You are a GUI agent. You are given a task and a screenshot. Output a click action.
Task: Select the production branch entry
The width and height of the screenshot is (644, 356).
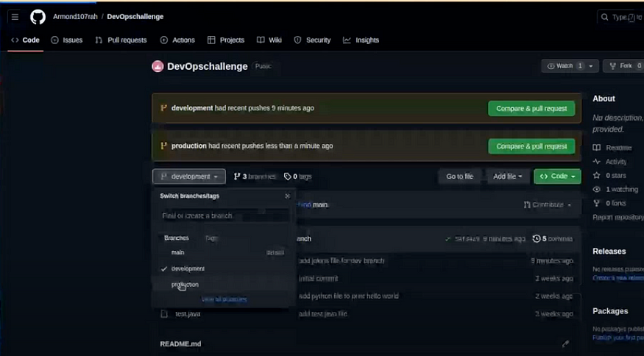click(224, 285)
